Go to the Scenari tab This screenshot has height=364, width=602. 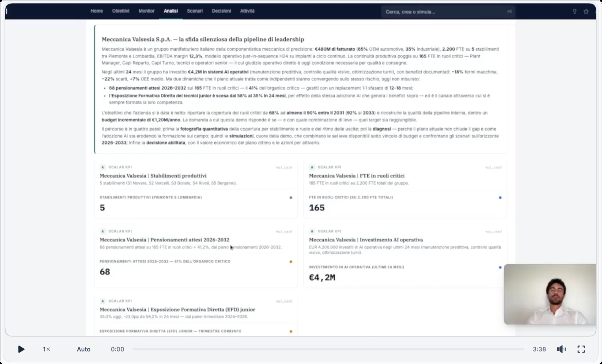(x=195, y=11)
